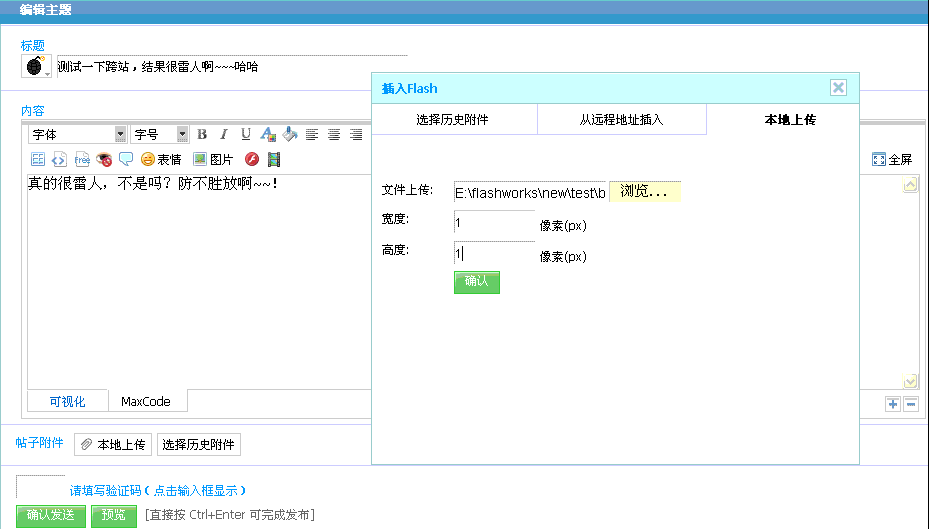The image size is (929, 529).
Task: Insert an image with 图片 button
Action: coord(213,159)
